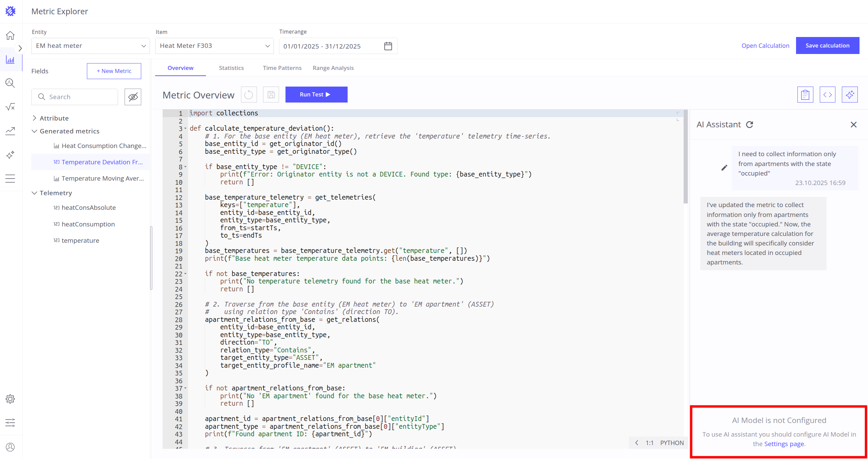Image resolution: width=868 pixels, height=459 pixels.
Task: Open the calendar icon in Timerange field
Action: (388, 46)
